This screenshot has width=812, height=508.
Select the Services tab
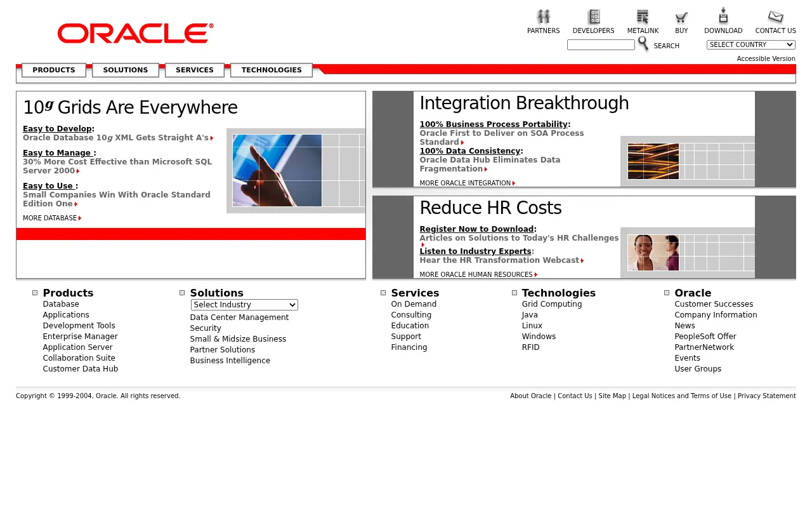pyautogui.click(x=195, y=70)
